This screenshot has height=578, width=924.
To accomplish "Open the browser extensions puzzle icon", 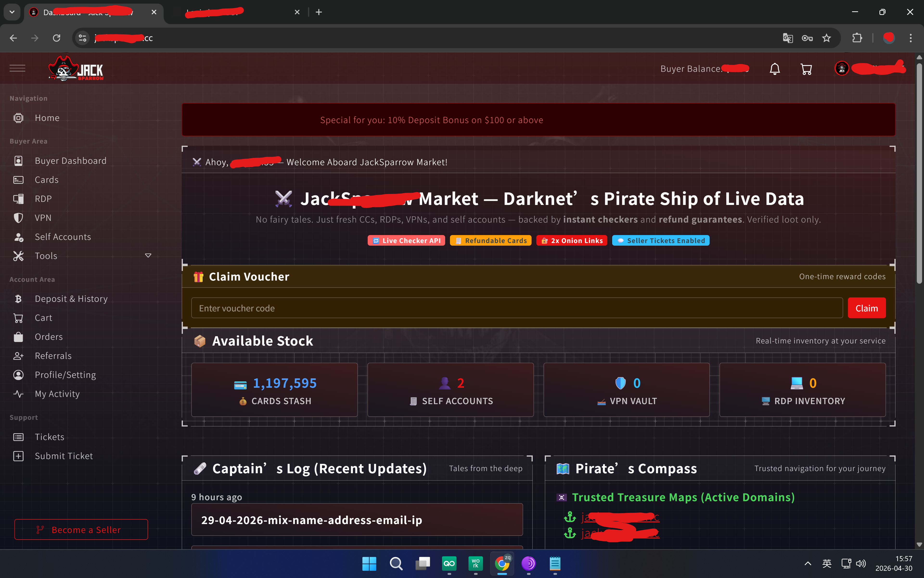I will point(857,38).
